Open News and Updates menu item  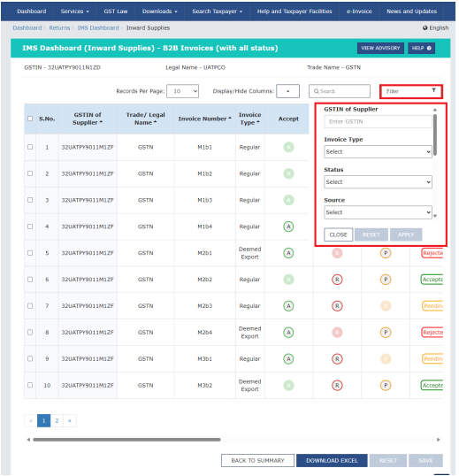411,12
